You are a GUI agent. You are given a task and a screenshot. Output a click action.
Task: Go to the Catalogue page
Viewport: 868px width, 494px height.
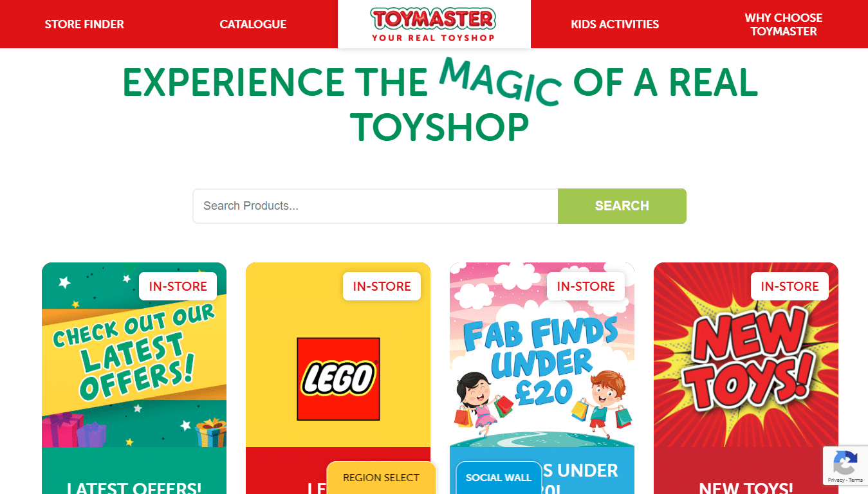click(253, 24)
